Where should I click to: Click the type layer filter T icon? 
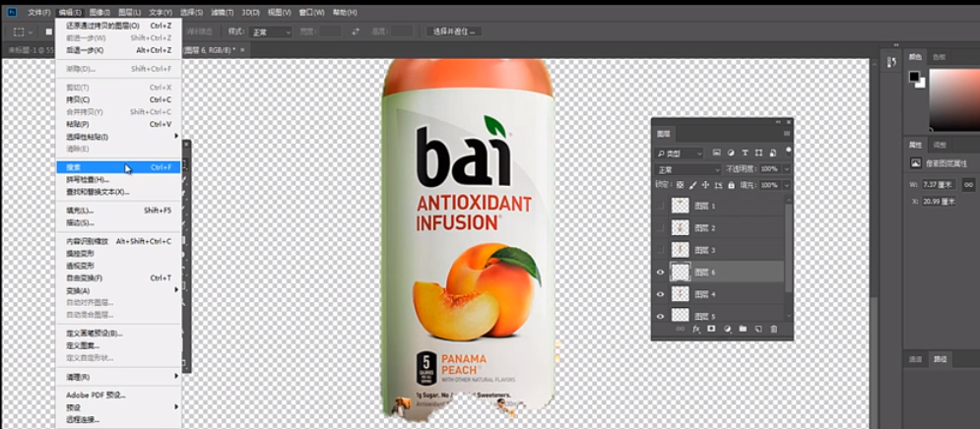coord(745,153)
